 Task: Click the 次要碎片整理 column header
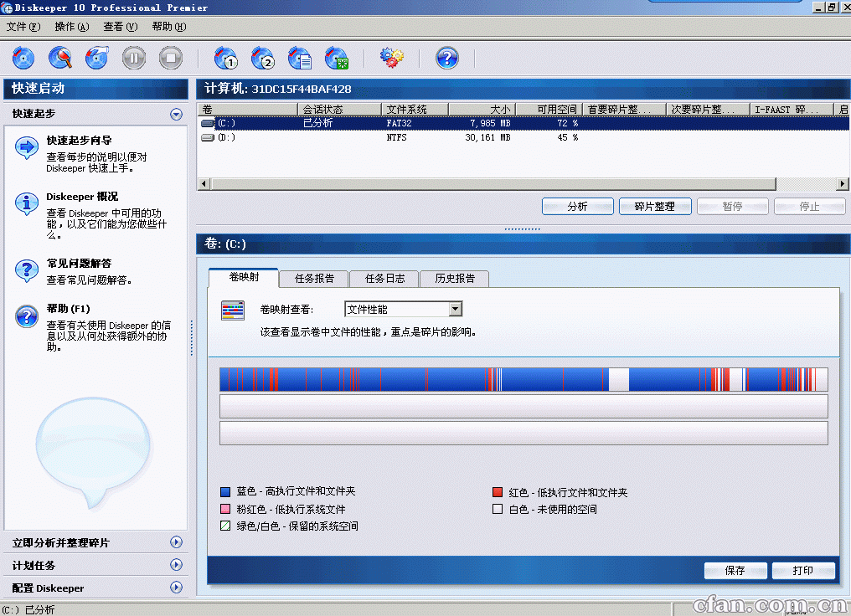tap(709, 110)
